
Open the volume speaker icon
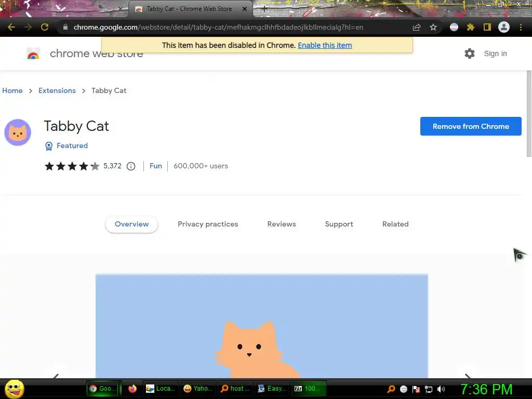click(x=441, y=389)
